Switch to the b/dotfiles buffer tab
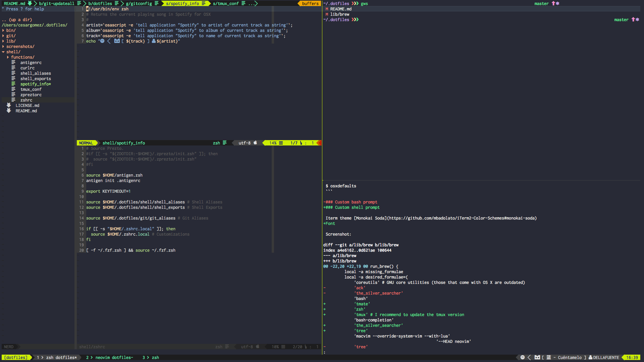 pyautogui.click(x=100, y=3)
